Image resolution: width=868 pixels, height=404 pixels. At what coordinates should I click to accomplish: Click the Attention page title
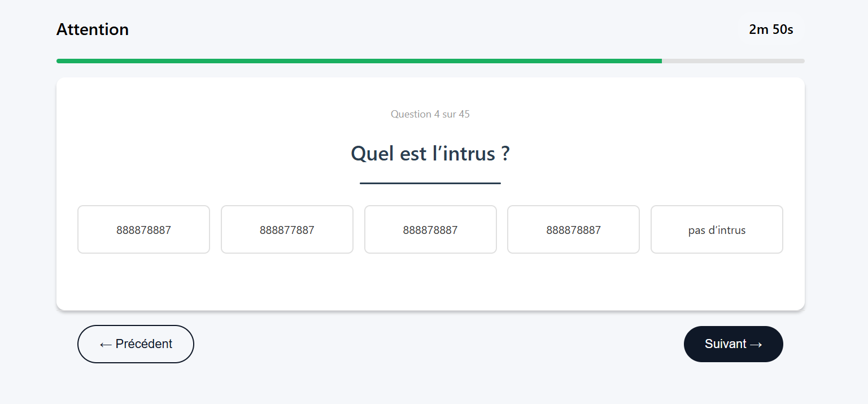click(93, 29)
